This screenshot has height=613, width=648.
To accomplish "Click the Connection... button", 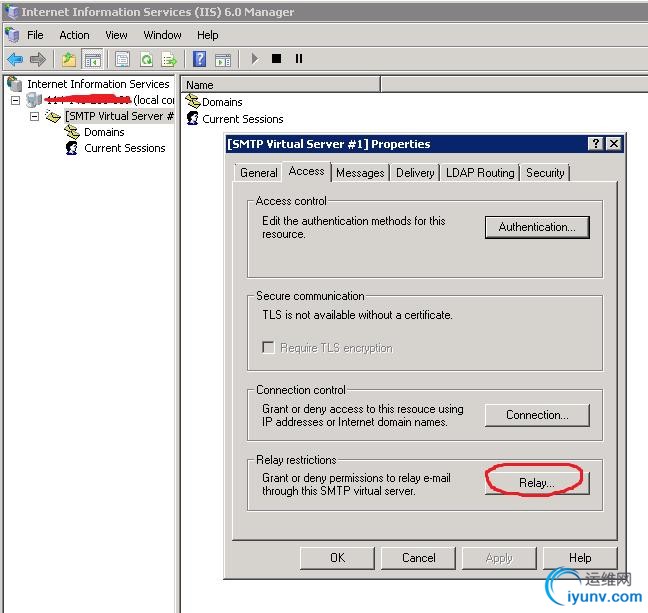I will tap(537, 415).
